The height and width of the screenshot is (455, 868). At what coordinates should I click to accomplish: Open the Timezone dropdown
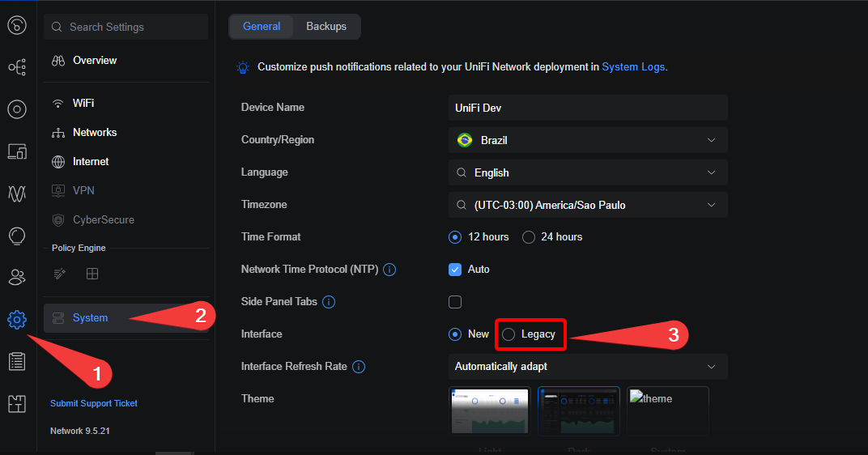pos(588,205)
